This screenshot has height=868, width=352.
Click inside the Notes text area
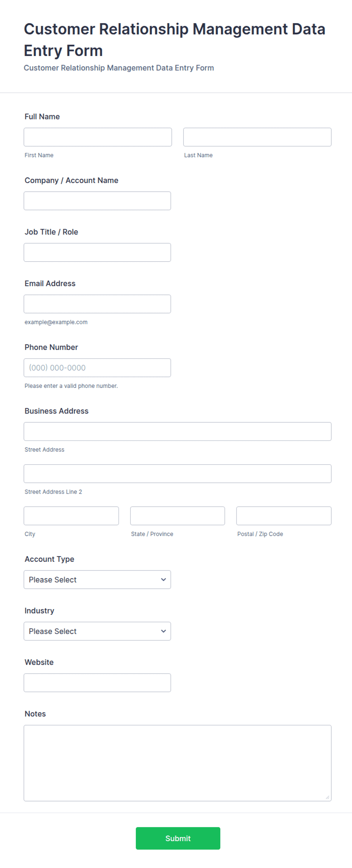(x=178, y=763)
